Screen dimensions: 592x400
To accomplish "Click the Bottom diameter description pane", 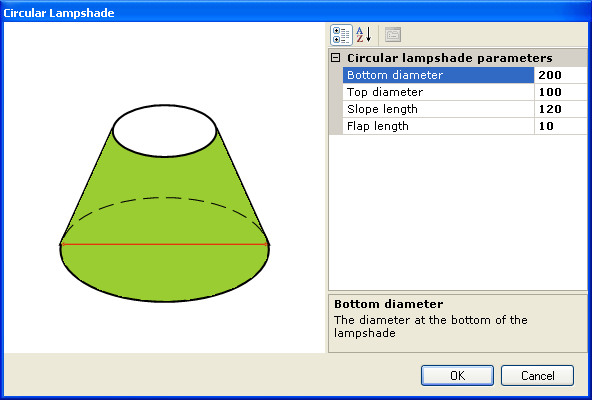I will click(458, 323).
